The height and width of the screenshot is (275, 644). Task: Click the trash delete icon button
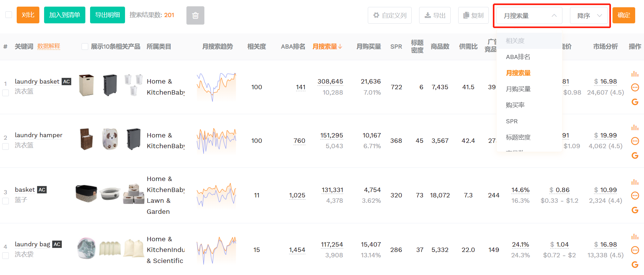pos(195,15)
